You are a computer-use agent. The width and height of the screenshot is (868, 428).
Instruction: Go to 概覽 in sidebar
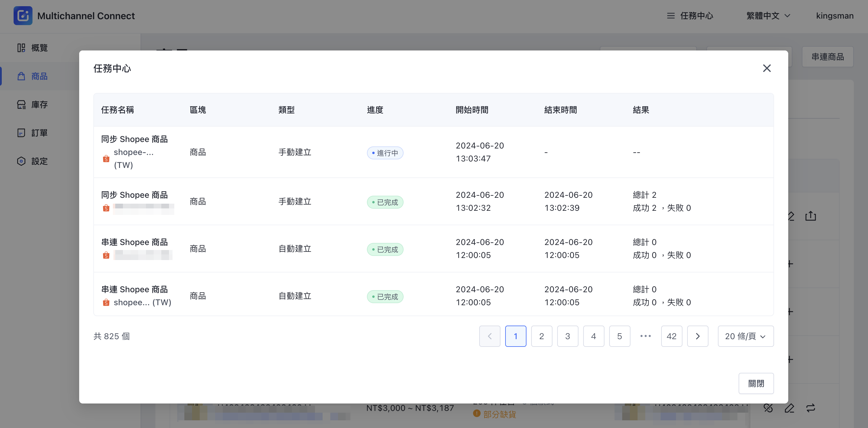39,48
